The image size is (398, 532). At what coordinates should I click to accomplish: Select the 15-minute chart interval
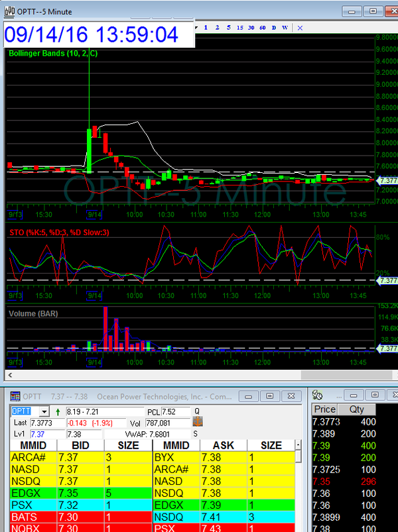(240, 28)
